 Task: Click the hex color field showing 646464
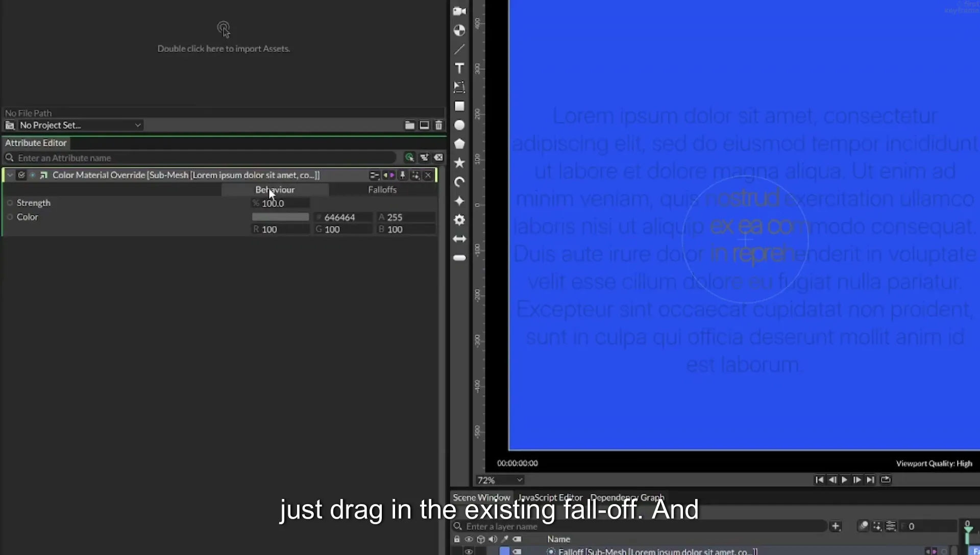(x=344, y=217)
